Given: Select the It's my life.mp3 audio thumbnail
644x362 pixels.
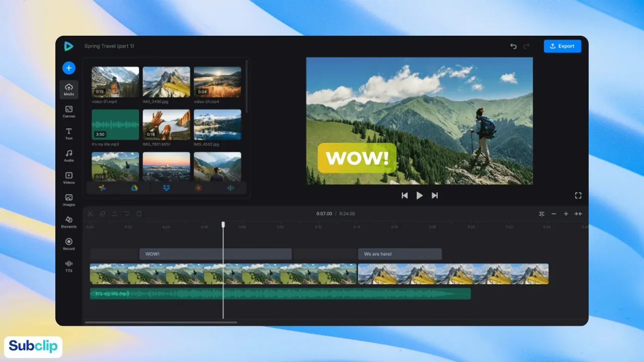Looking at the screenshot, I should coord(115,125).
